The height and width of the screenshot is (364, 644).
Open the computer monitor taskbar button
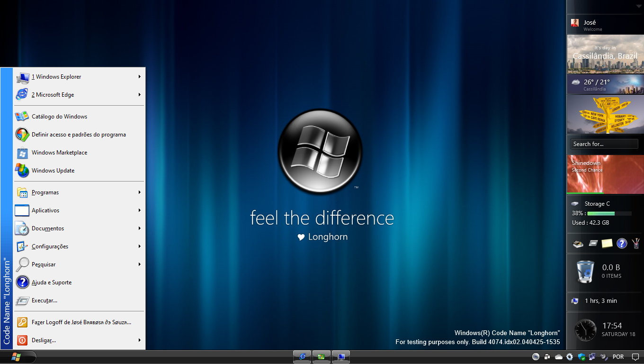tap(341, 356)
